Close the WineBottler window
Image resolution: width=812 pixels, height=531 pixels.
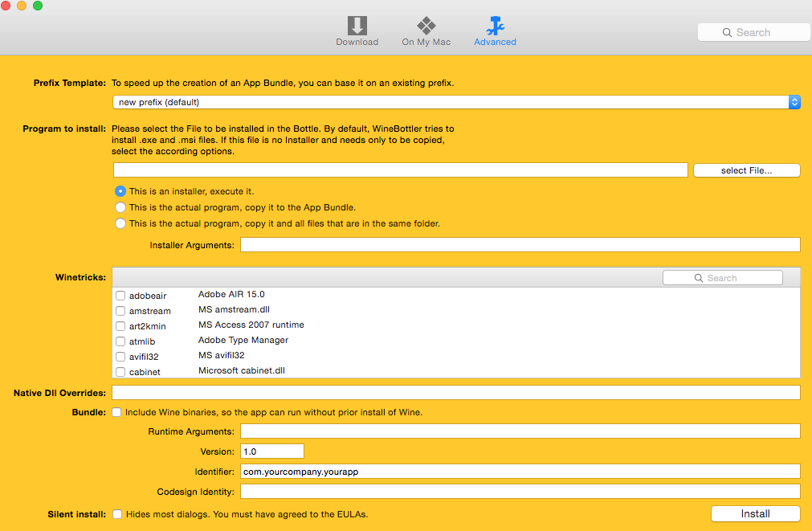tap(5, 6)
